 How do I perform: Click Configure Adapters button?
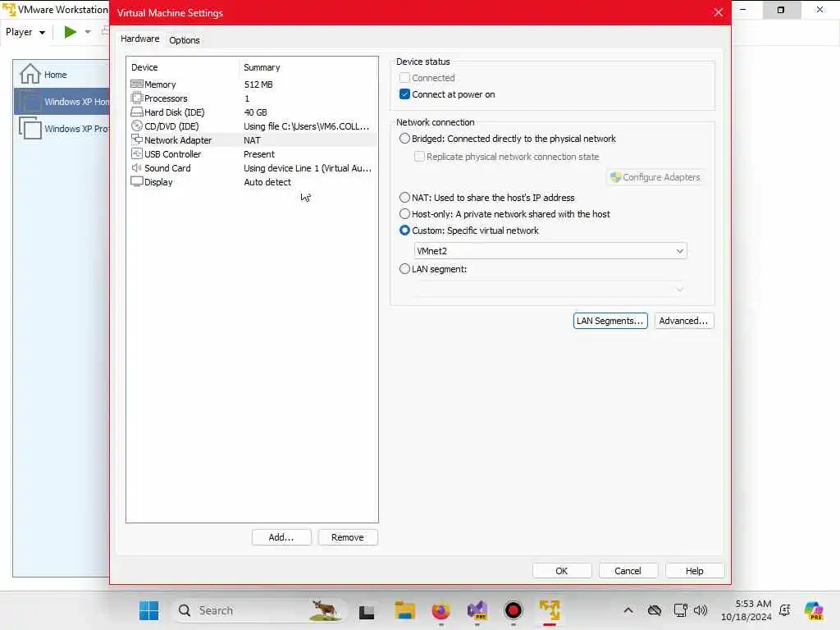pos(655,177)
